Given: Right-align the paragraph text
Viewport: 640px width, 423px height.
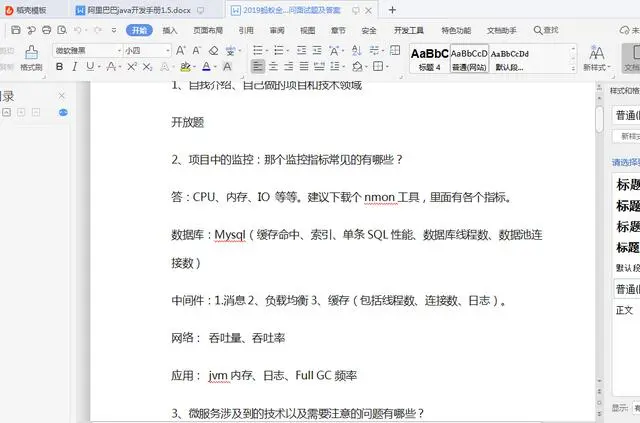Looking at the screenshot, I should click(x=289, y=66).
